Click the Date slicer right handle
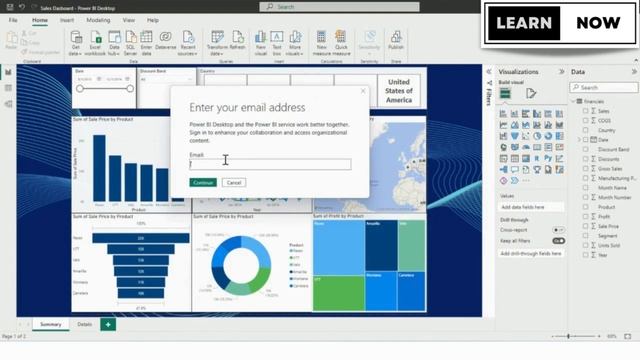The width and height of the screenshot is (640, 360). [x=130, y=89]
